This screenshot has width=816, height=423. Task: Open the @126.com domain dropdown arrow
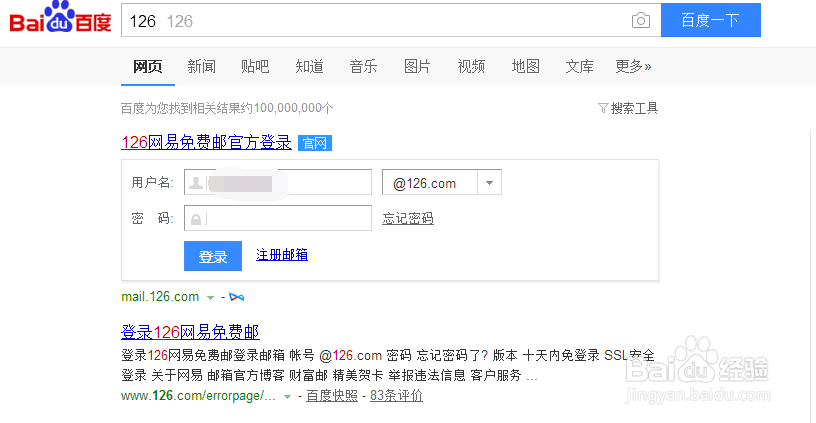[489, 183]
